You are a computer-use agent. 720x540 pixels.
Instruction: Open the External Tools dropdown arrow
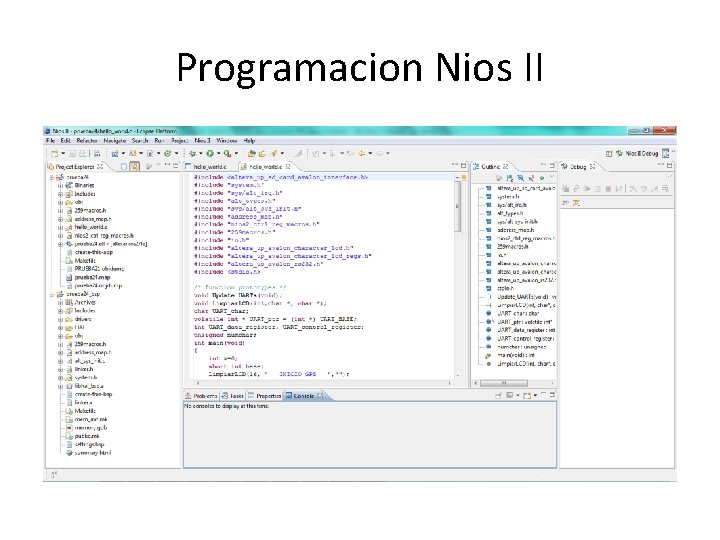pyautogui.click(x=236, y=153)
